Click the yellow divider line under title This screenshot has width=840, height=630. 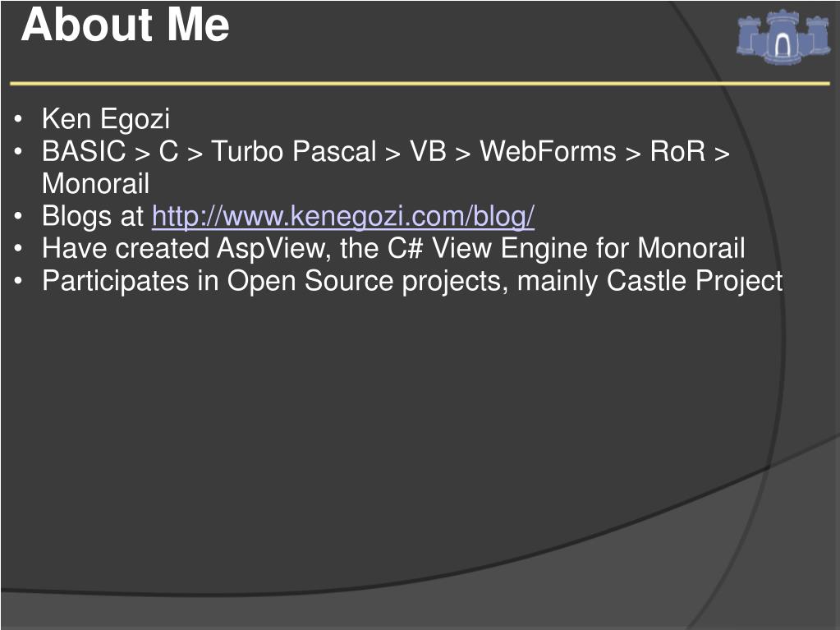click(420, 84)
